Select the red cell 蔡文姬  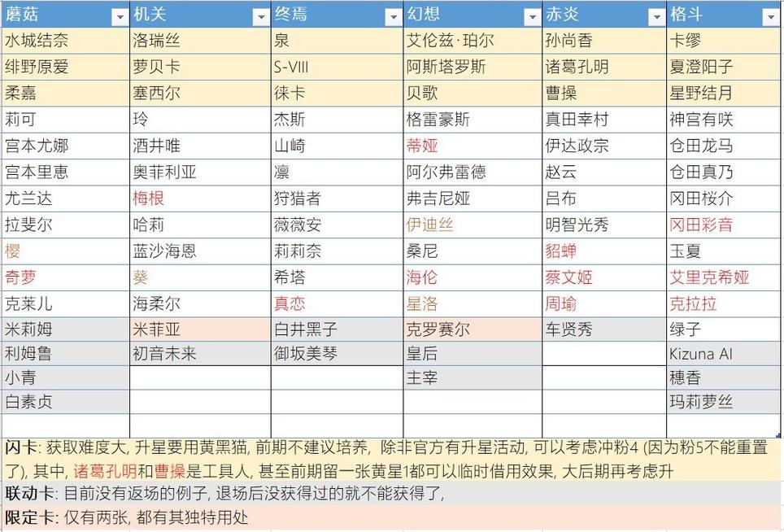pos(604,277)
